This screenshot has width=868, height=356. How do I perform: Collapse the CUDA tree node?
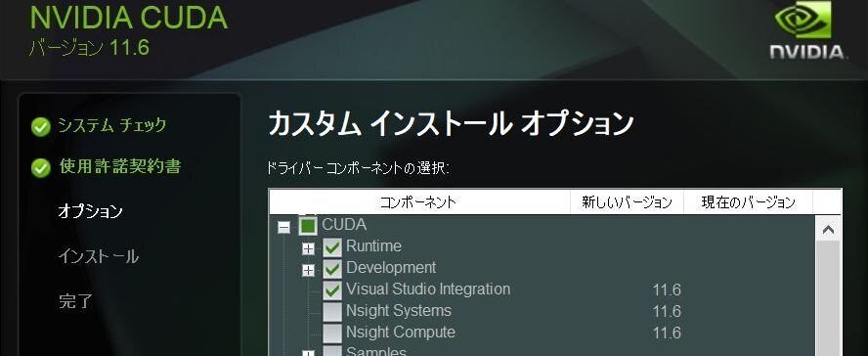click(284, 228)
